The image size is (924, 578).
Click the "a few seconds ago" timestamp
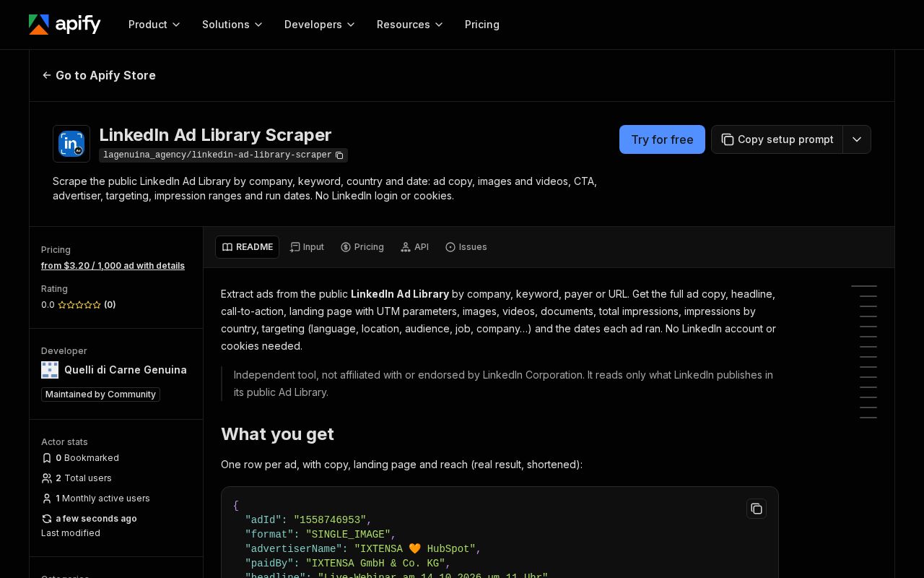click(96, 519)
